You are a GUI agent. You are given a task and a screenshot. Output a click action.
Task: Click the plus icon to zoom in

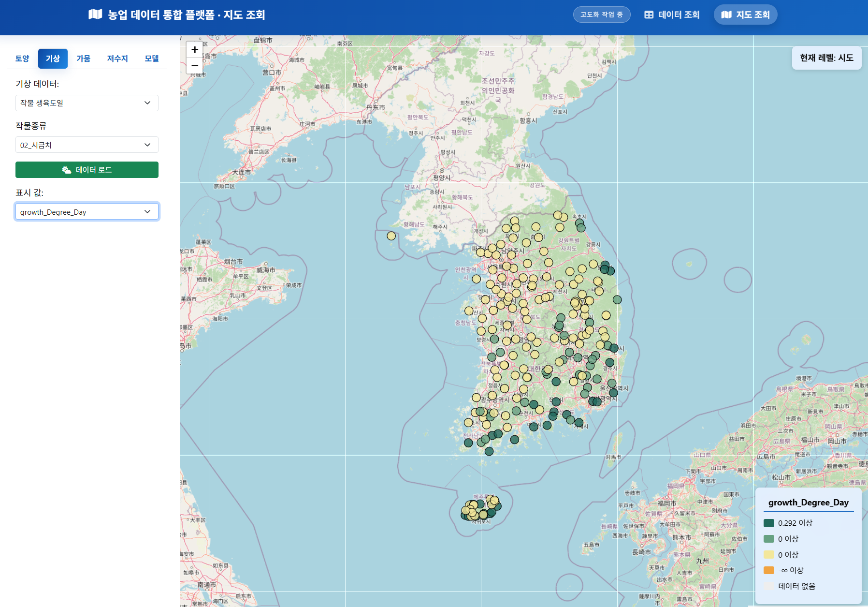pos(195,49)
